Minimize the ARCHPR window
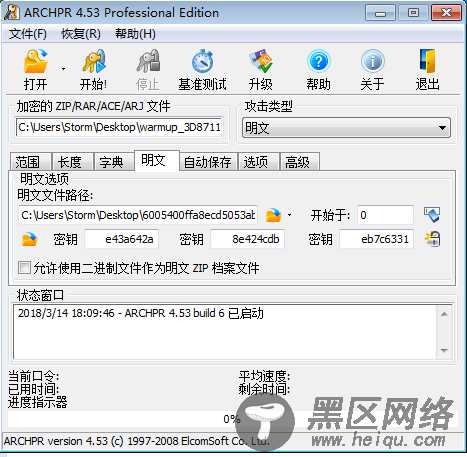Image resolution: width=467 pixels, height=457 pixels. pyautogui.click(x=380, y=13)
